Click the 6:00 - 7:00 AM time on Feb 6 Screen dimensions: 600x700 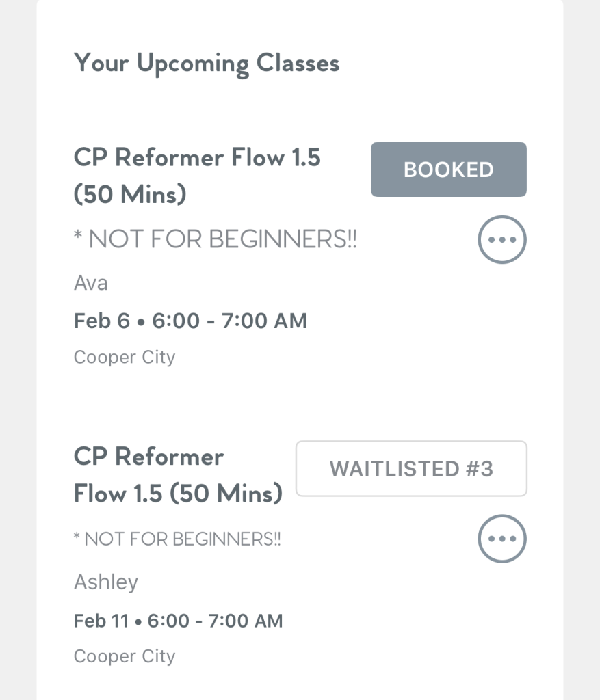click(229, 321)
